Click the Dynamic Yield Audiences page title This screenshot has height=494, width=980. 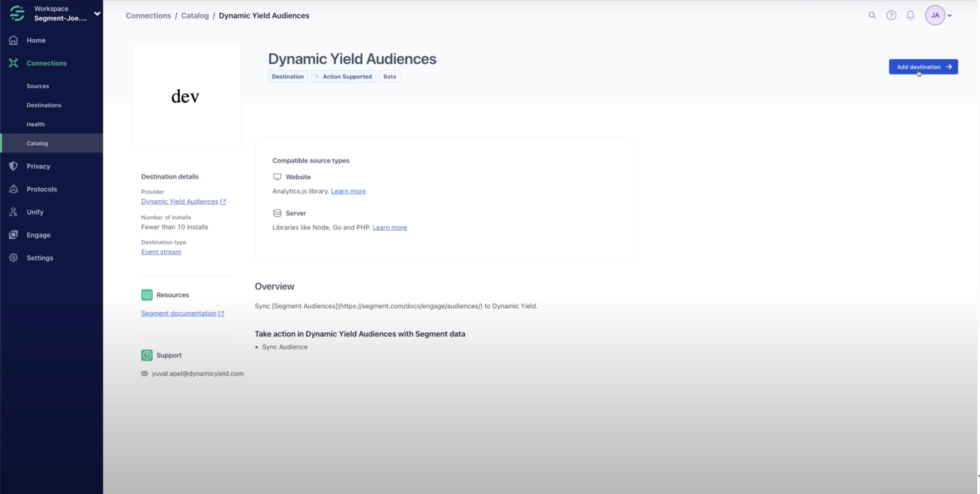tap(352, 59)
